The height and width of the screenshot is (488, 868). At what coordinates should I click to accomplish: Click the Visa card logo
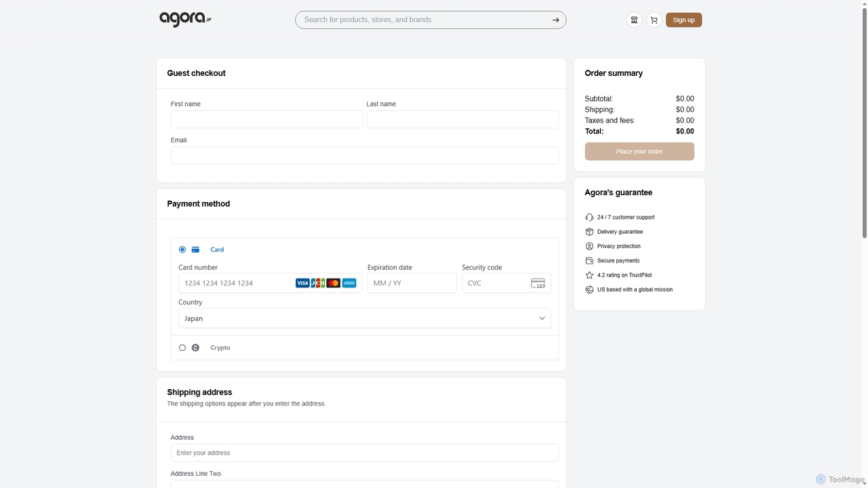click(302, 283)
